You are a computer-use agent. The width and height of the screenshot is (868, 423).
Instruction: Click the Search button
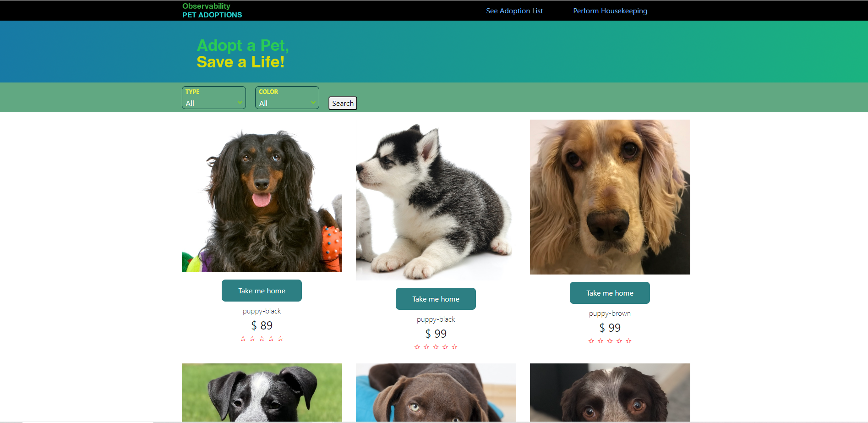[x=343, y=103]
